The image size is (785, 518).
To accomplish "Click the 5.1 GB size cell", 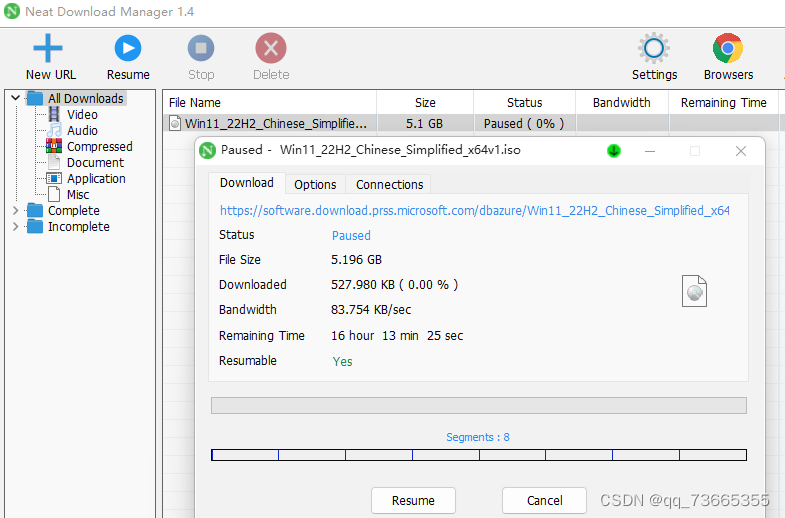I will click(425, 124).
